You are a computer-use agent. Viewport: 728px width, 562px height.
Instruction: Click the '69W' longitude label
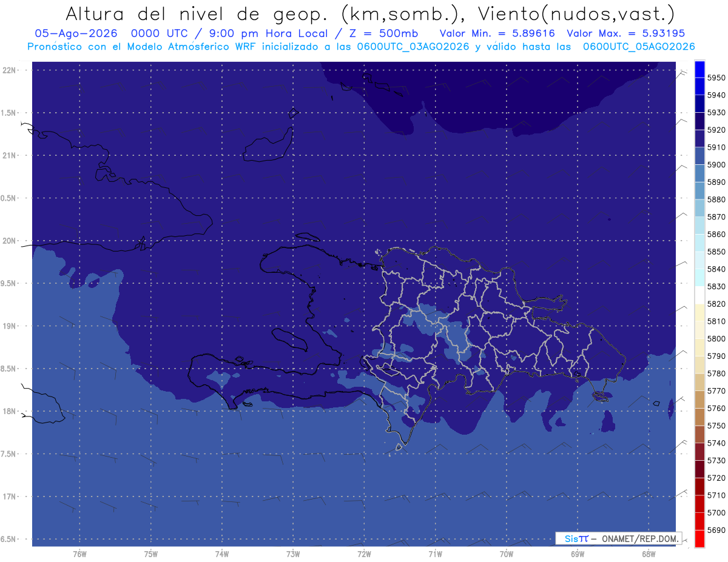578,554
